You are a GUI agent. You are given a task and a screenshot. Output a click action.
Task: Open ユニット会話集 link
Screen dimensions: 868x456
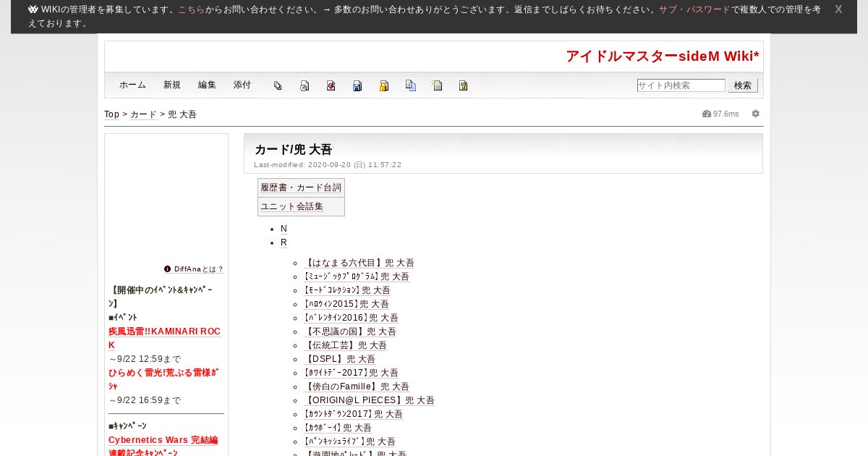pos(292,206)
